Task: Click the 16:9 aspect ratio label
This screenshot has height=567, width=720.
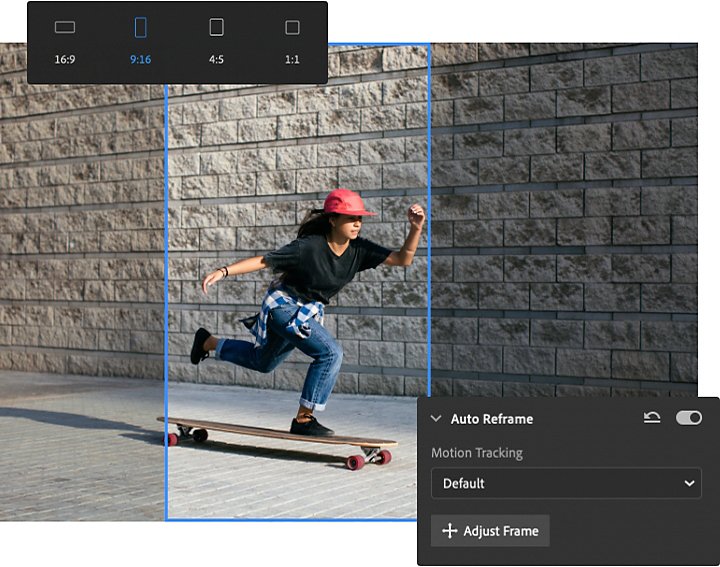Action: (x=65, y=60)
